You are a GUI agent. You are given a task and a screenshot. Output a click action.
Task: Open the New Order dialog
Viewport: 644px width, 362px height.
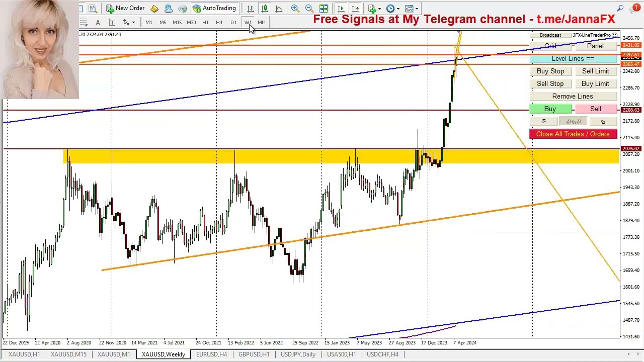click(125, 8)
